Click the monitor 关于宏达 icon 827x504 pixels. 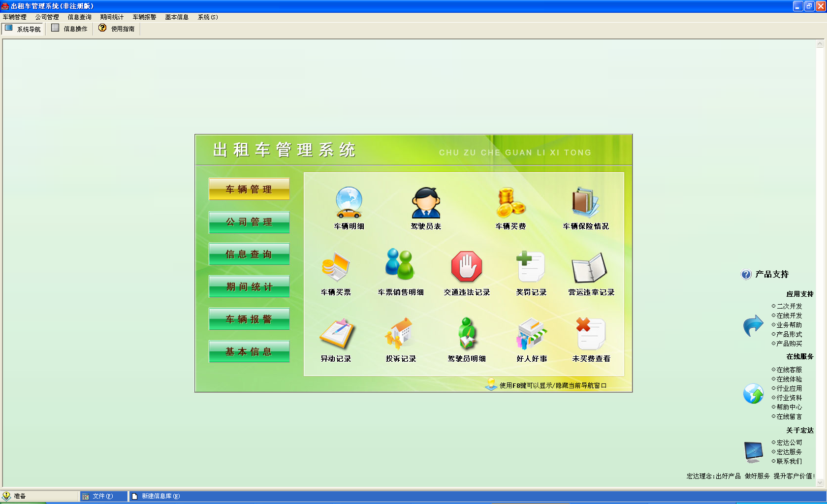pos(753,452)
